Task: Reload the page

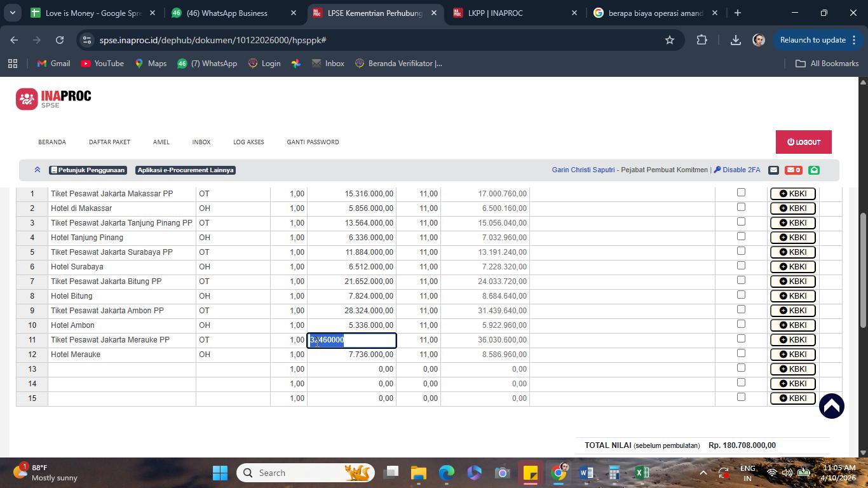Action: (60, 40)
